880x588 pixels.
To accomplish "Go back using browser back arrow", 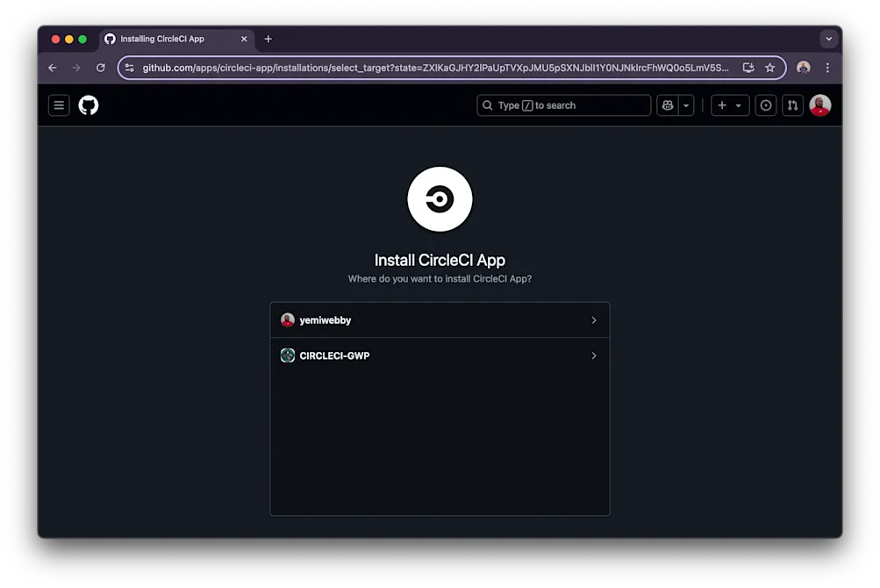I will (53, 68).
